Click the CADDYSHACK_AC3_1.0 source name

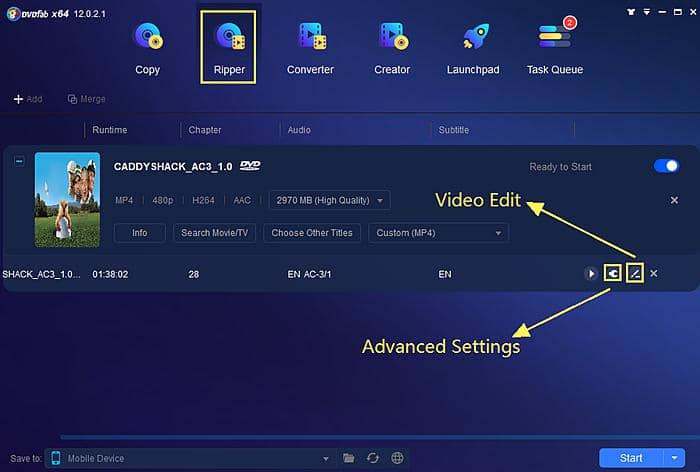(173, 167)
